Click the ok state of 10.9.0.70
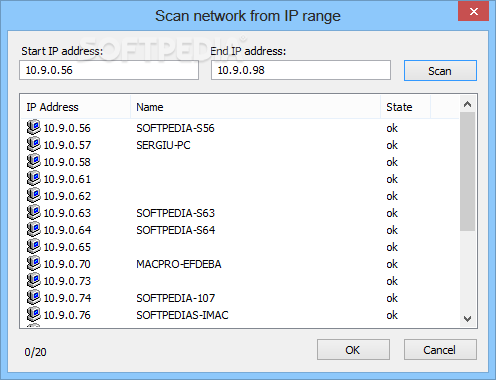The width and height of the screenshot is (496, 380). coord(392,264)
